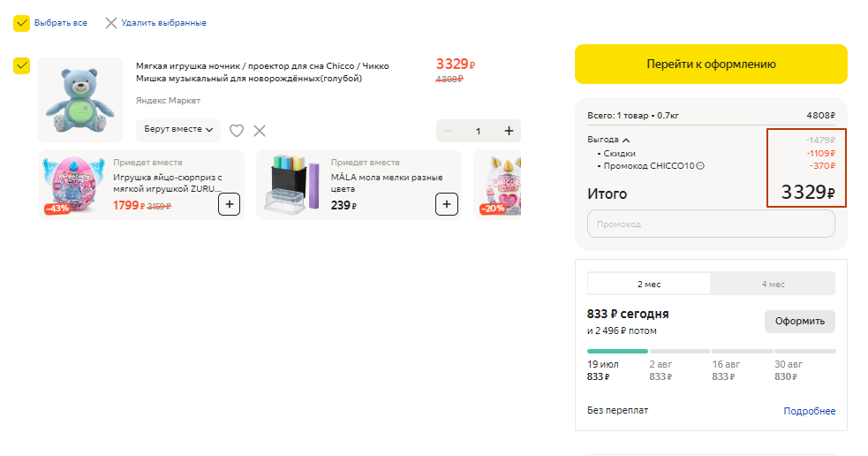Open the "Берут вместе" dropdown
This screenshot has width=868, height=456.
(x=178, y=130)
